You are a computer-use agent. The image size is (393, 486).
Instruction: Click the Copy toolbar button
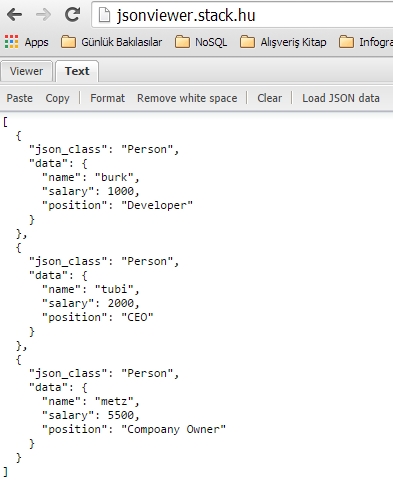[x=57, y=98]
